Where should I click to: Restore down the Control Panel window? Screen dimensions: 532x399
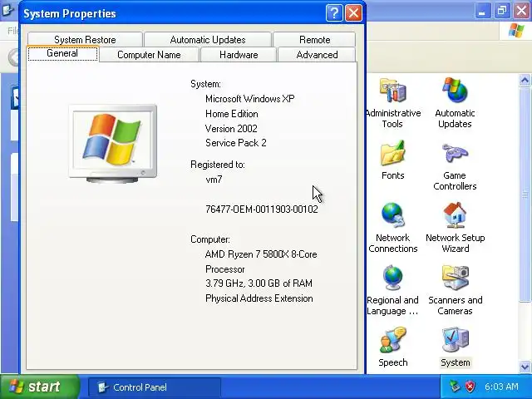pyautogui.click(x=502, y=11)
